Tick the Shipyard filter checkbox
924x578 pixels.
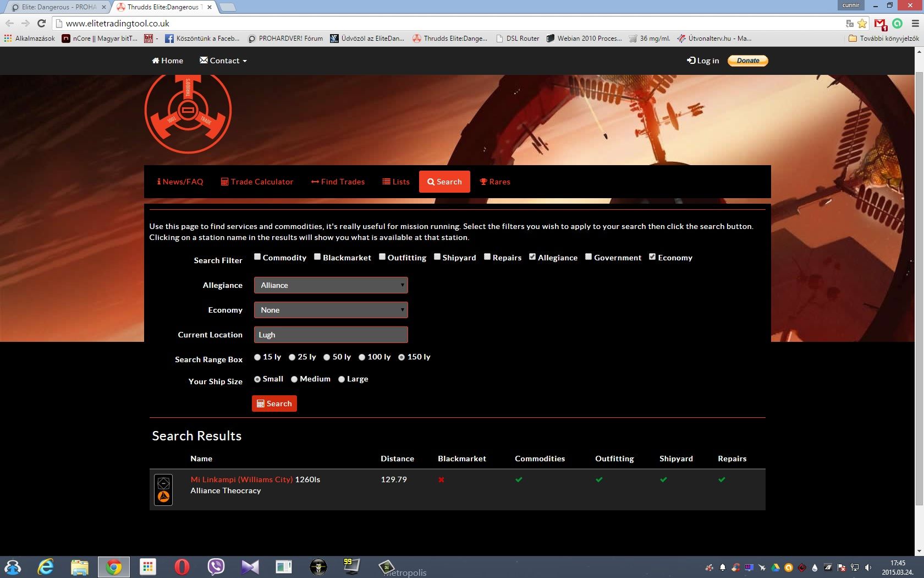[x=437, y=257]
